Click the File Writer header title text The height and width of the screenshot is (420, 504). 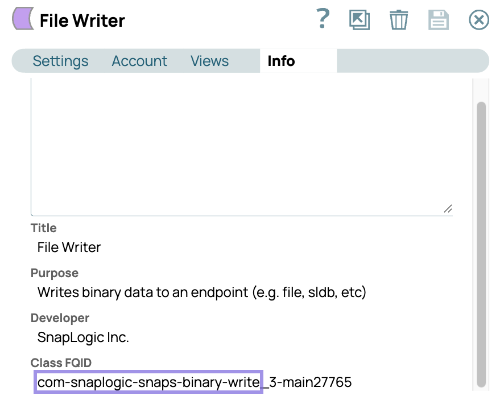[82, 21]
